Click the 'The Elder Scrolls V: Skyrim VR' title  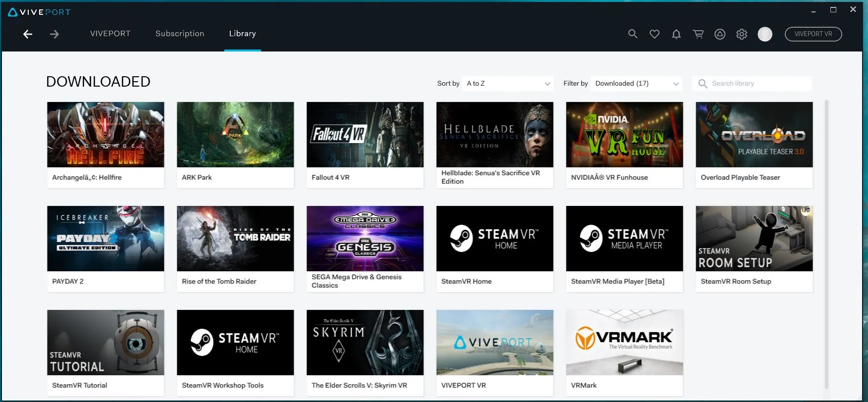pos(359,385)
